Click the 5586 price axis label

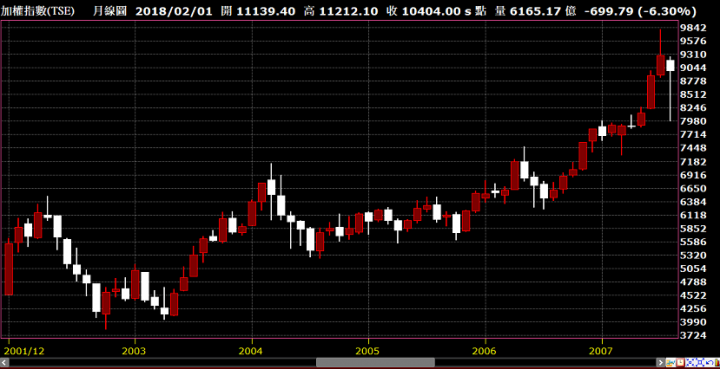point(693,241)
